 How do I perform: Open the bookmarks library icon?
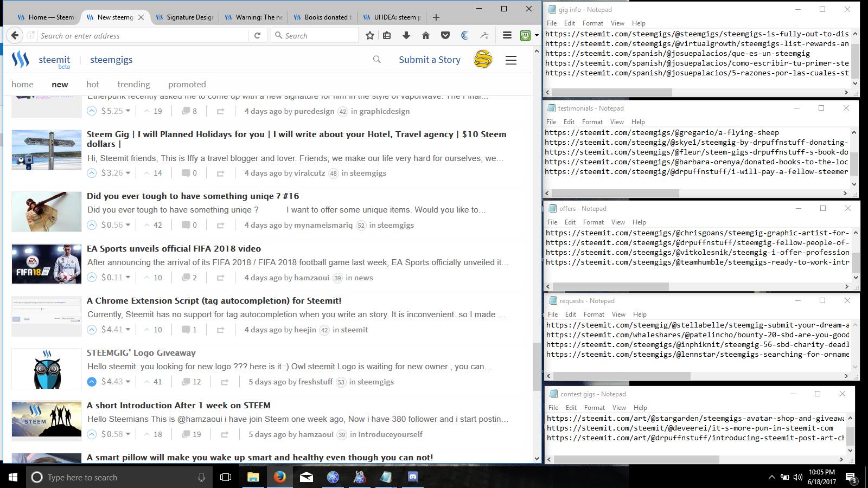387,35
